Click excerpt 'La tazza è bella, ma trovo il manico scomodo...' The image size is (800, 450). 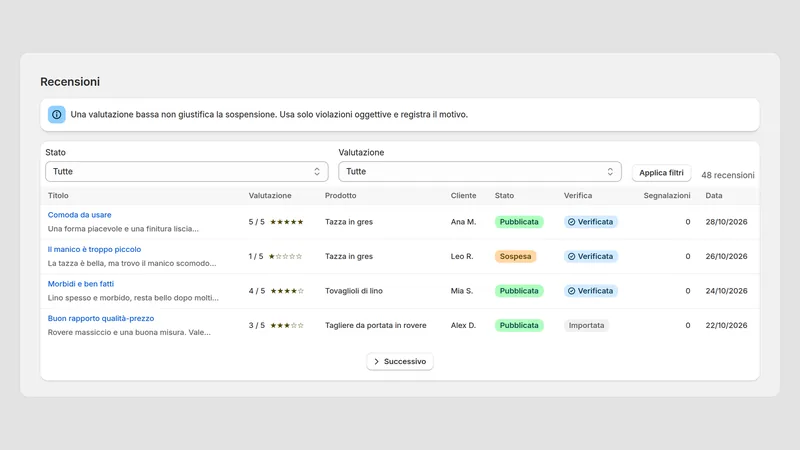tap(132, 263)
